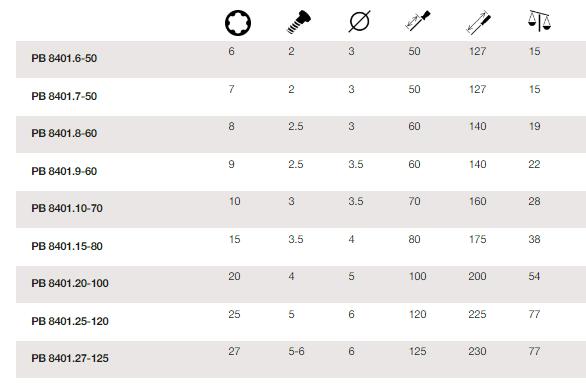Click the overall tool length icon

point(478,22)
